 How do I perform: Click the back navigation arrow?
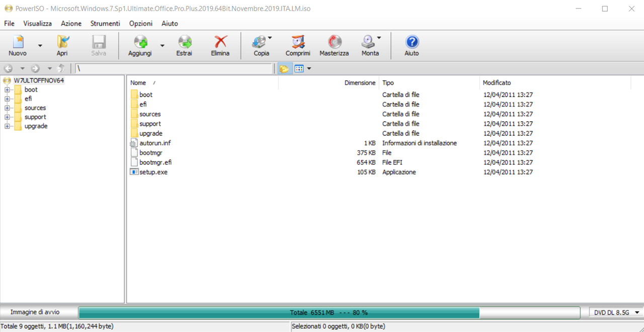click(x=9, y=68)
